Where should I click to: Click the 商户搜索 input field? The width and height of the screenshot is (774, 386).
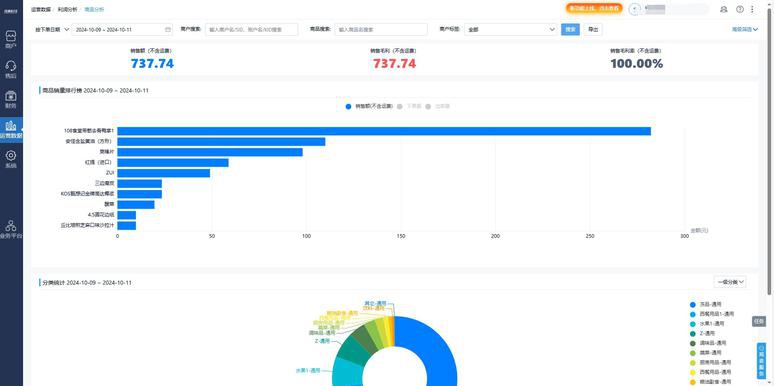251,30
